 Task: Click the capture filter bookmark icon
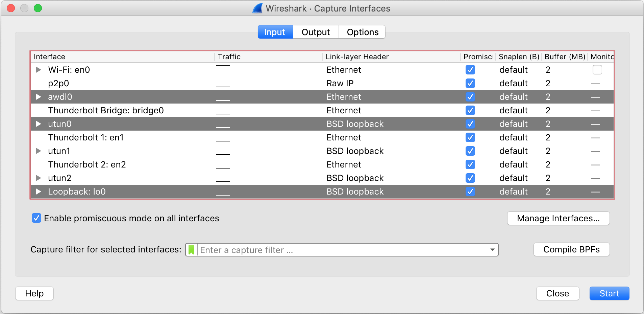click(191, 250)
